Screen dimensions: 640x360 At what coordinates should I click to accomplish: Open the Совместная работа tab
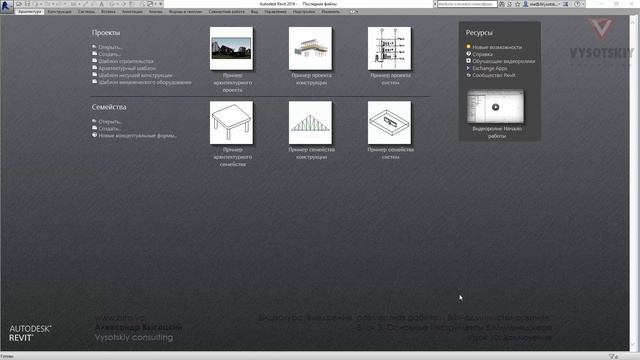point(227,12)
